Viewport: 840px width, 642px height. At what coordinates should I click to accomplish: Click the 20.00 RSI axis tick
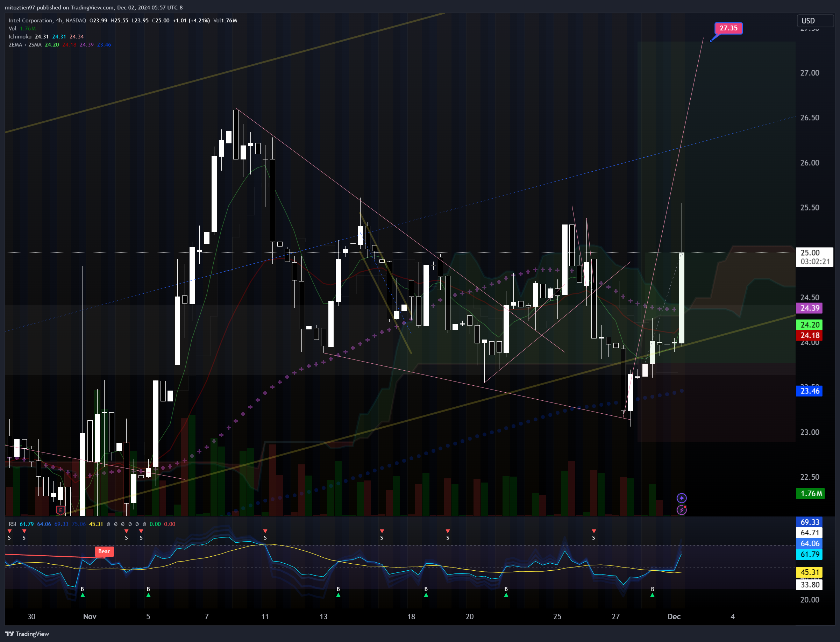pyautogui.click(x=810, y=600)
